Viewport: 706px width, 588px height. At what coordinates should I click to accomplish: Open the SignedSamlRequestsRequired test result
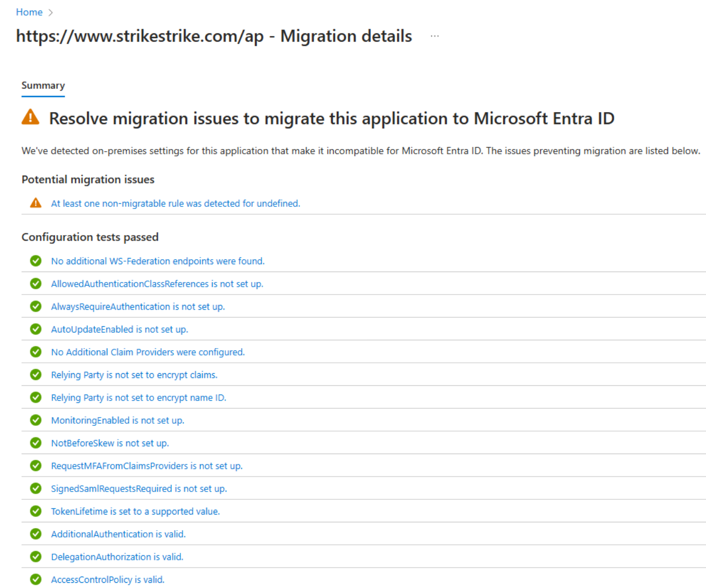[139, 488]
